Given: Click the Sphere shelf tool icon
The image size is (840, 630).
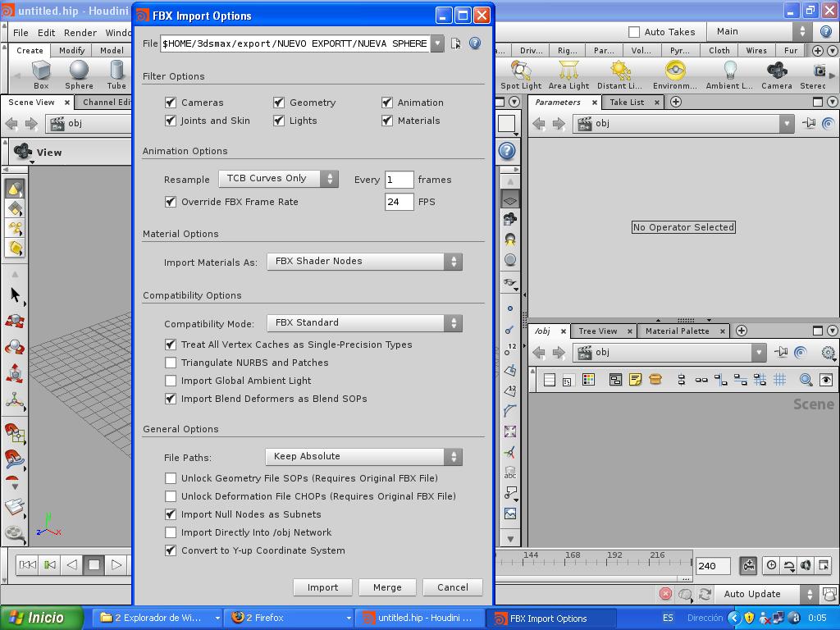Looking at the screenshot, I should tap(79, 71).
